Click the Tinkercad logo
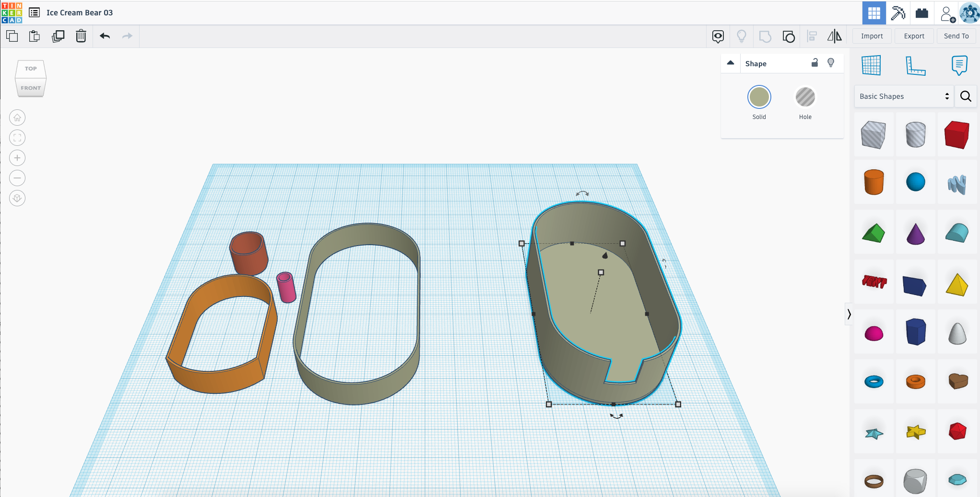 [12, 12]
